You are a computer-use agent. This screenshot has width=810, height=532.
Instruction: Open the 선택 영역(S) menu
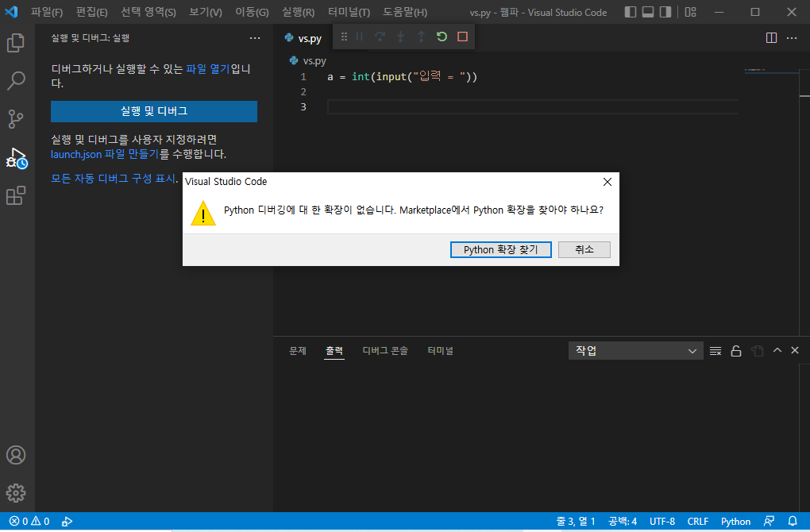148,12
